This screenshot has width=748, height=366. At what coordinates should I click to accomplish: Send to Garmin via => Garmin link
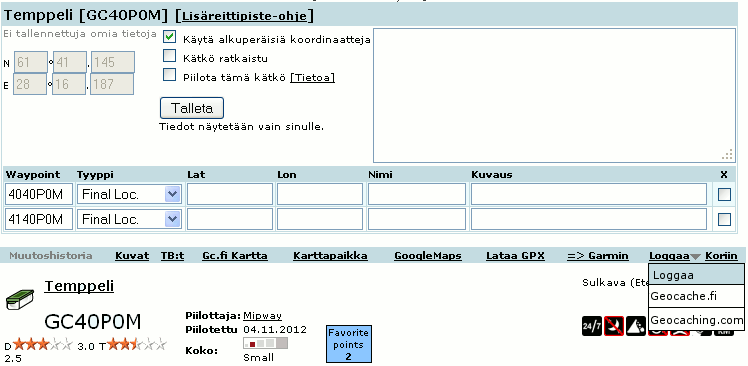pos(598,256)
